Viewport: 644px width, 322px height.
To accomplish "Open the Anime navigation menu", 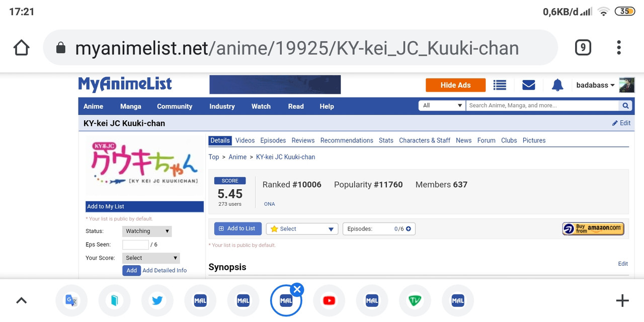I will coord(93,106).
